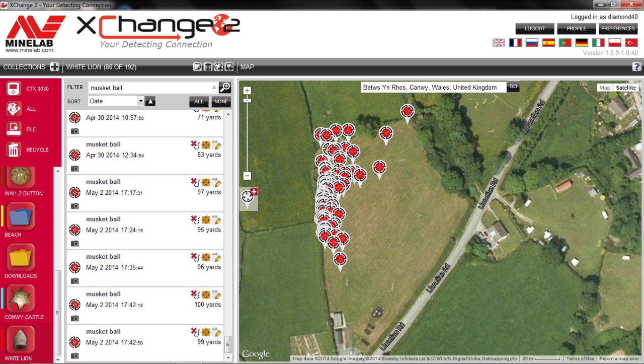Select NONE of the list items
This screenshot has height=364, width=644.
[221, 102]
